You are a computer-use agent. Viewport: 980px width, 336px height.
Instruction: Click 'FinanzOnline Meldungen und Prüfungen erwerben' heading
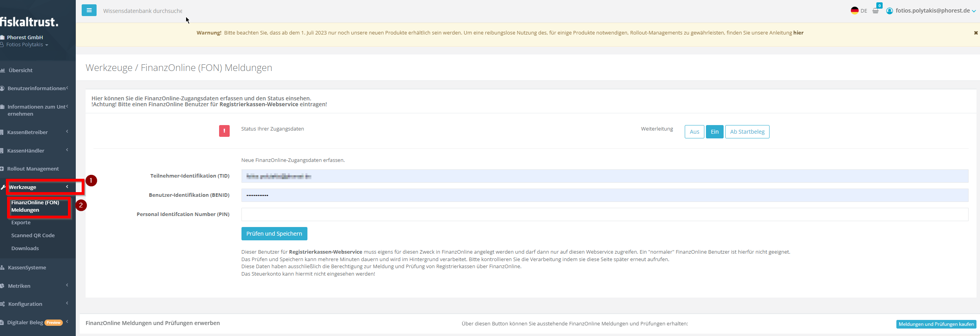click(x=153, y=323)
